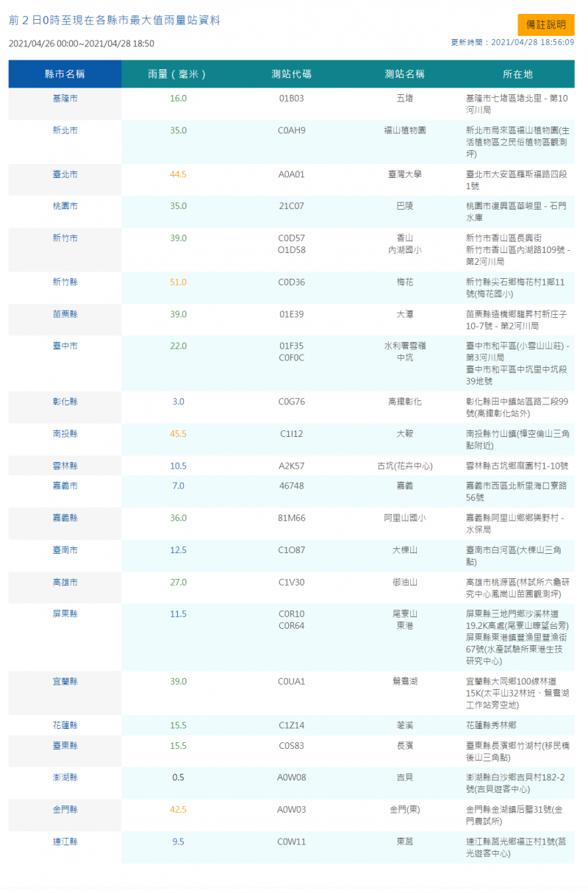588x893 pixels.
Task: Click the 測站名稱 column header
Action: tap(404, 74)
